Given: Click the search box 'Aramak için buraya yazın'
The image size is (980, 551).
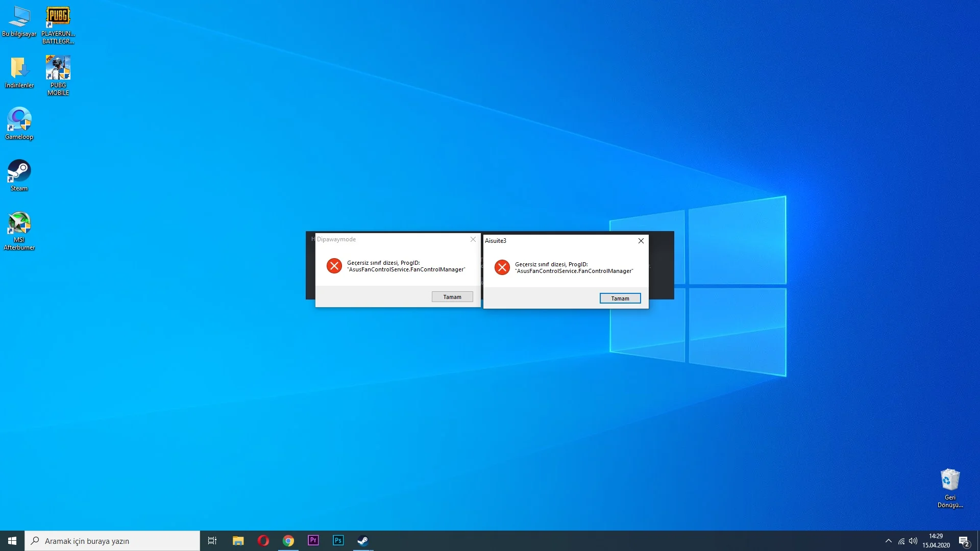Looking at the screenshot, I should point(112,541).
